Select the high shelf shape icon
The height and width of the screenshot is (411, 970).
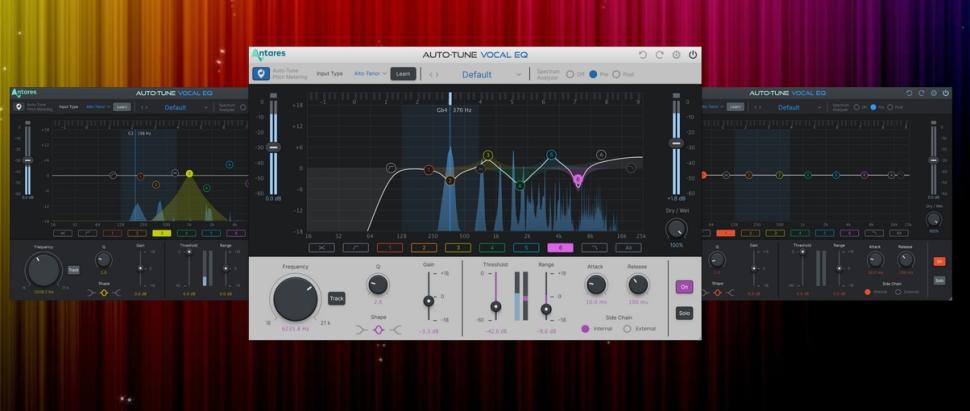pos(396,328)
